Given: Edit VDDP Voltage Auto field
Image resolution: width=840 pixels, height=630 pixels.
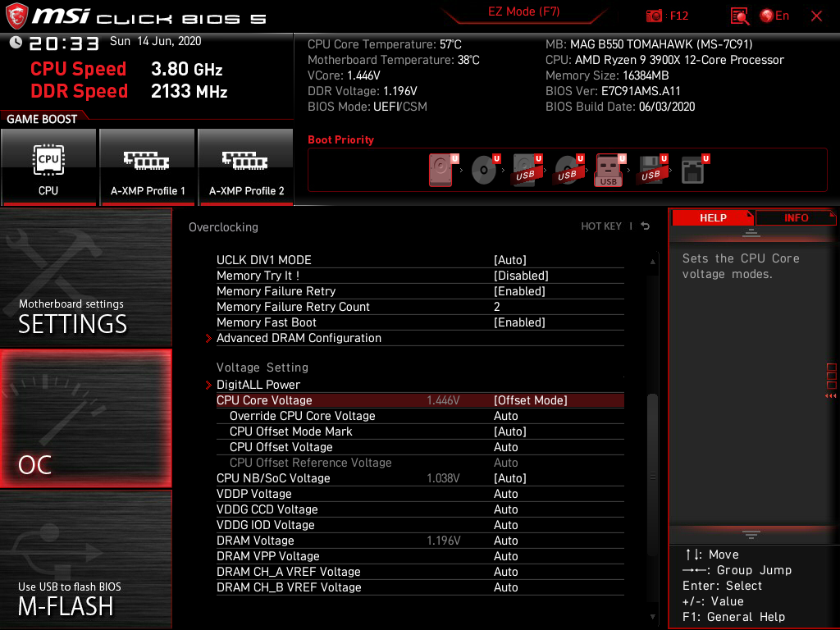Looking at the screenshot, I should [505, 493].
